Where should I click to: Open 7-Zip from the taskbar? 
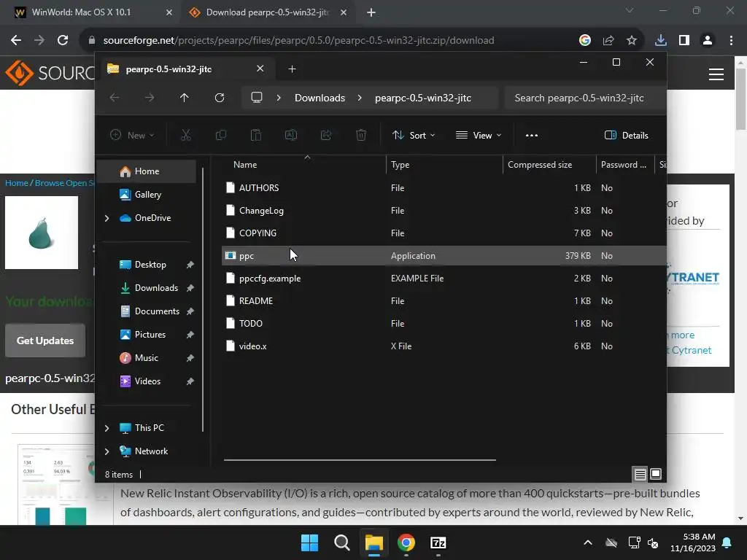[438, 542]
